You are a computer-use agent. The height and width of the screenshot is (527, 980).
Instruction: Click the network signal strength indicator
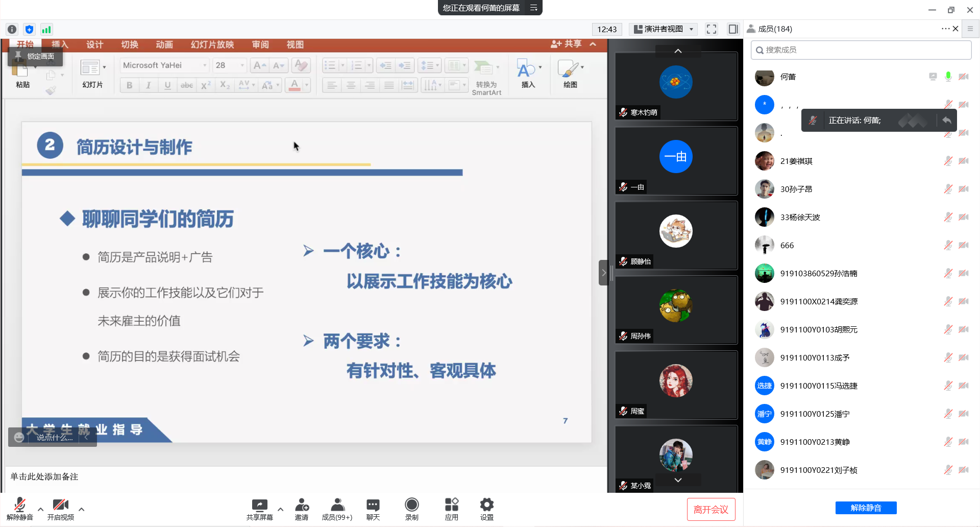[x=46, y=30]
